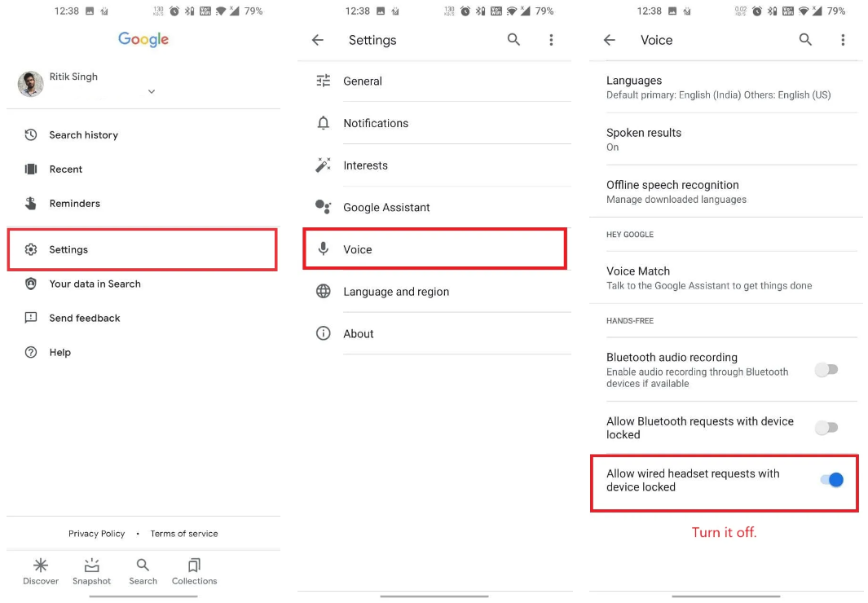Open the Collections bookmark icon

tap(194, 565)
